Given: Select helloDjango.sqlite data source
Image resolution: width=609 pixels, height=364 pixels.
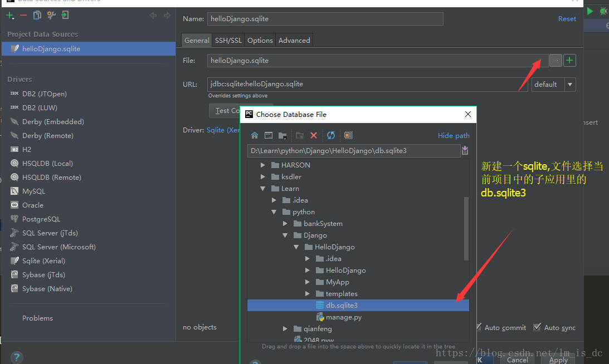Looking at the screenshot, I should pyautogui.click(x=89, y=49).
